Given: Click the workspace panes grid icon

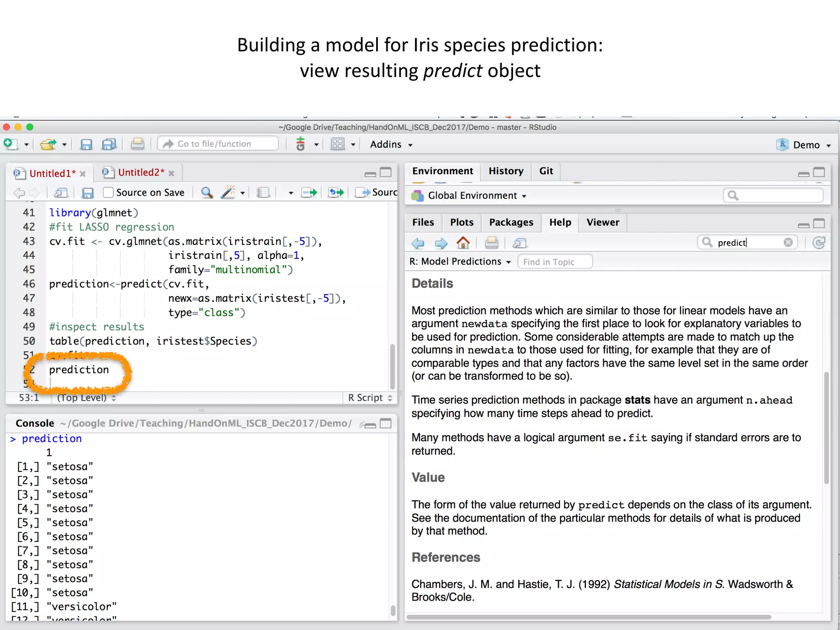Looking at the screenshot, I should (338, 144).
